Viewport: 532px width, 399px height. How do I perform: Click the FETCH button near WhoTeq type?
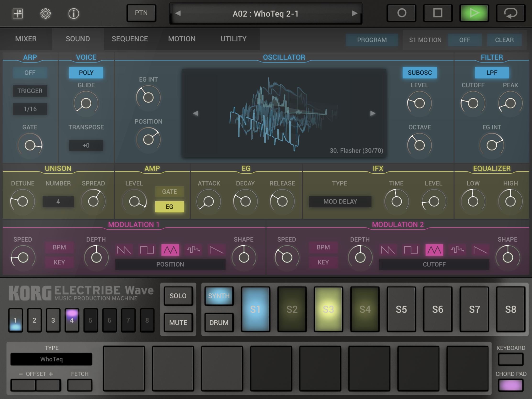pyautogui.click(x=80, y=385)
